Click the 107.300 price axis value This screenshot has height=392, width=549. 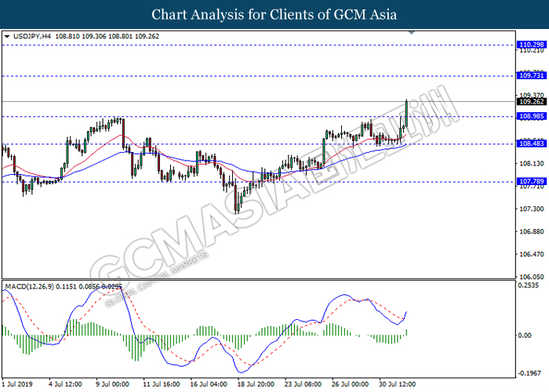(x=532, y=209)
